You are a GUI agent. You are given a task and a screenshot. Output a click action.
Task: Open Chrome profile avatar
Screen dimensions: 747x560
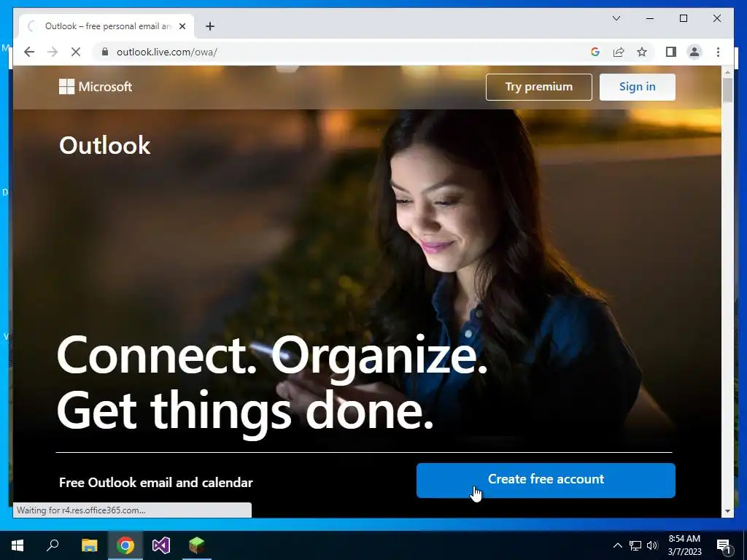point(694,52)
